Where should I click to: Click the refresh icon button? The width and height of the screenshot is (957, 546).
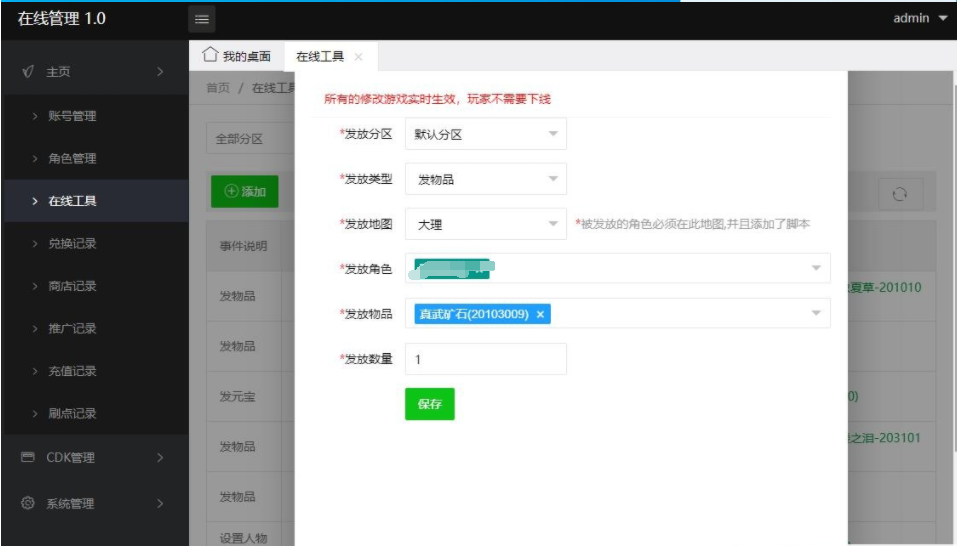coord(899,195)
